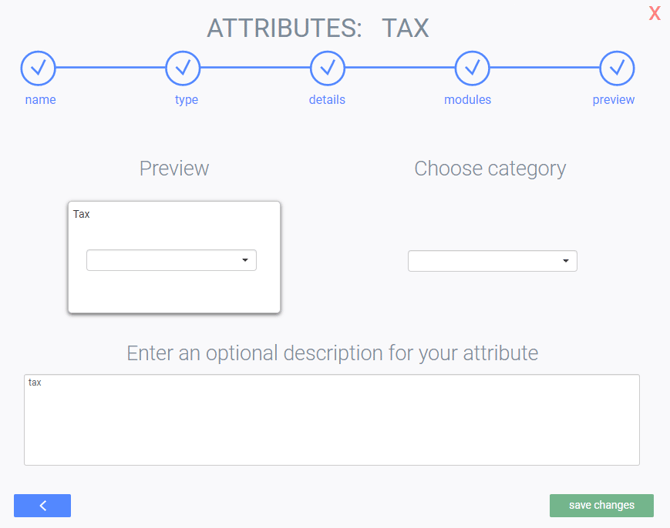
Task: Jump to the "modules" step label
Action: coord(468,100)
